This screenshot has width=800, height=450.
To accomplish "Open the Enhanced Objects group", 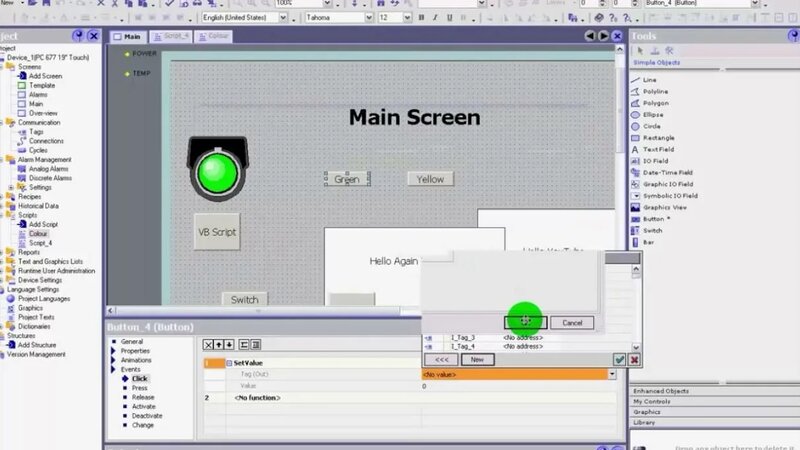I will click(714, 391).
